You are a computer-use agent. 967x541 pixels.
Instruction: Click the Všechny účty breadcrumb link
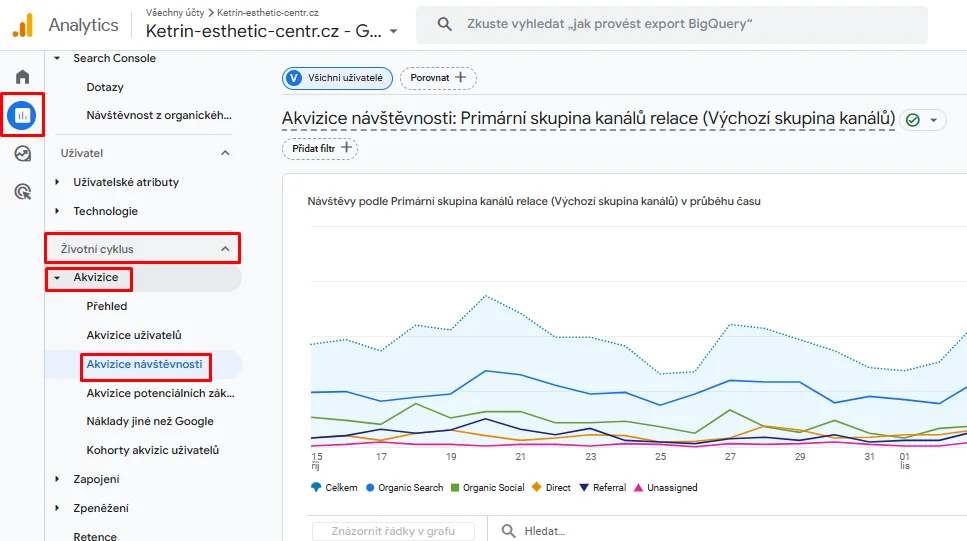click(x=175, y=12)
